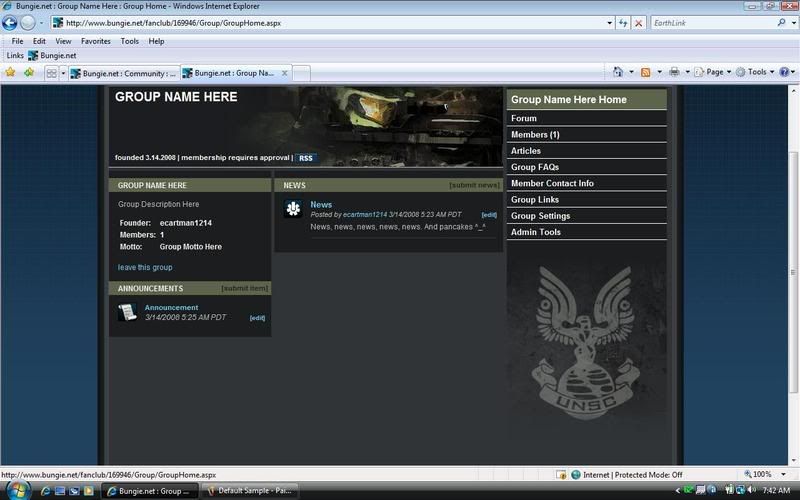This screenshot has height=500, width=800.
Task: Click the 'leave this group' link
Action: point(145,267)
